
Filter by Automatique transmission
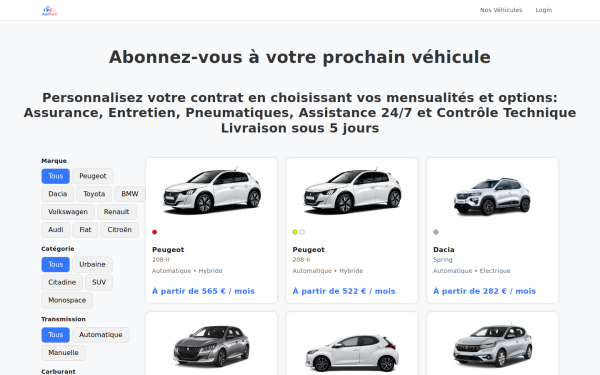click(x=101, y=335)
